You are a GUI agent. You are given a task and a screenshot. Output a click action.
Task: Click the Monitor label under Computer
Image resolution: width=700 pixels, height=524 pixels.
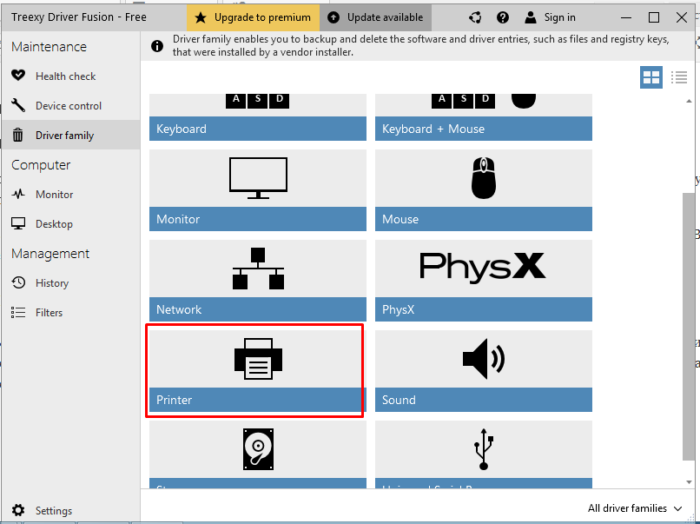(x=54, y=195)
